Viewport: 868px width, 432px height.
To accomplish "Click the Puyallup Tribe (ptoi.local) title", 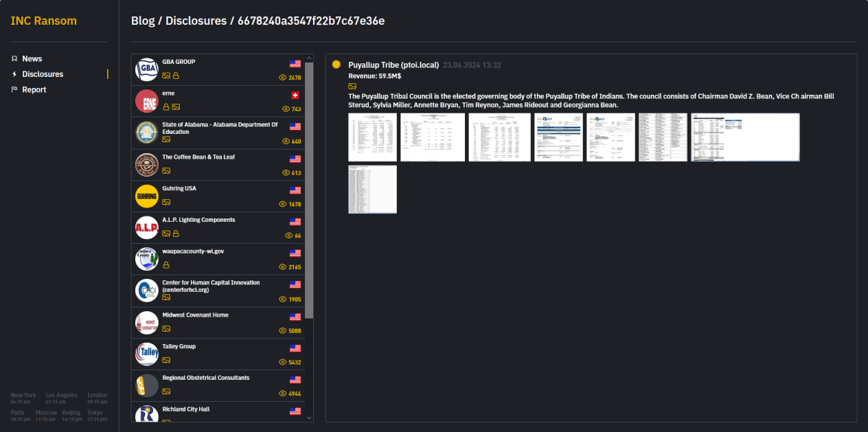I will click(x=393, y=65).
